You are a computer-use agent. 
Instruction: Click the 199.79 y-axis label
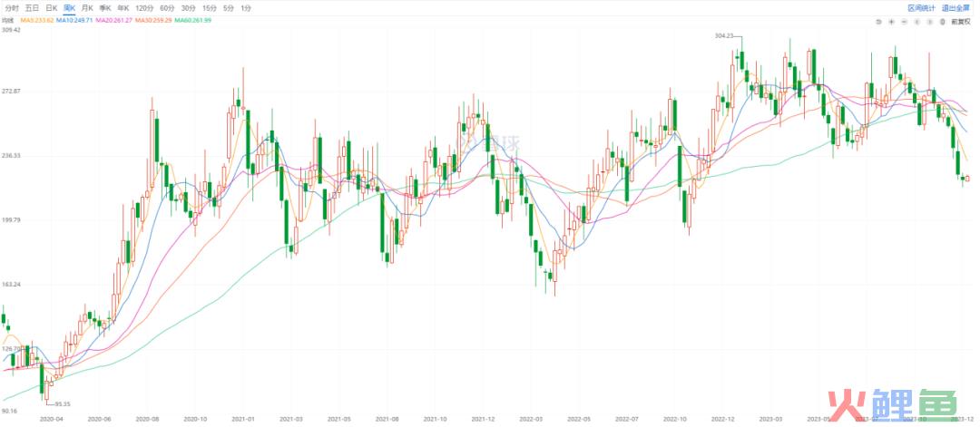[x=11, y=219]
